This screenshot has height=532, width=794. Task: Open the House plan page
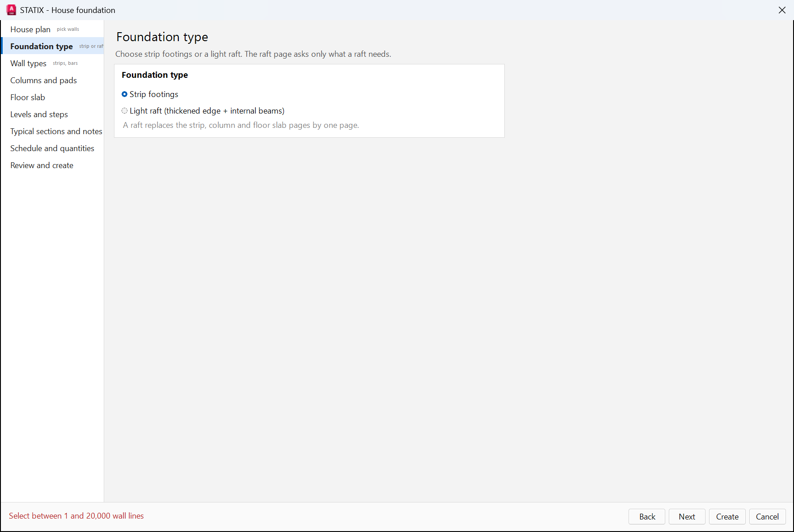[53, 30]
